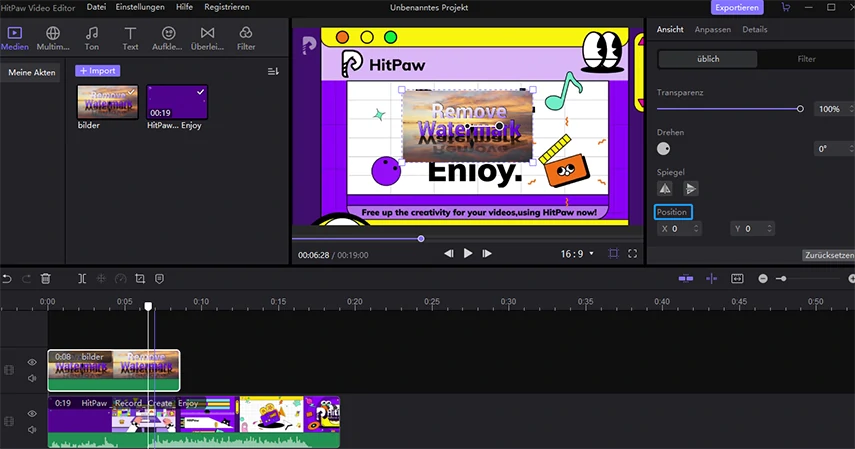Select the bilder clip in timeline

point(113,370)
